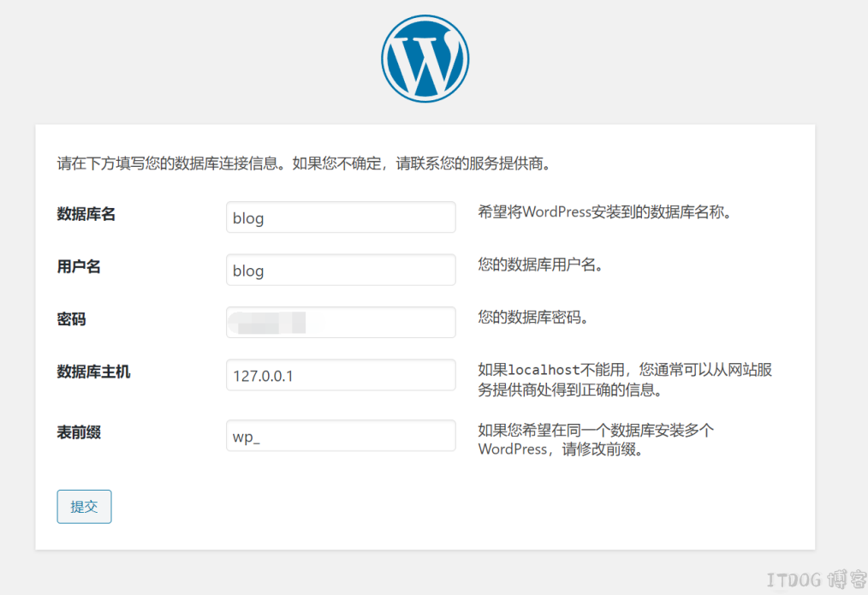Click the text 您的数据库密码。
The width and height of the screenshot is (868, 595).
(533, 317)
